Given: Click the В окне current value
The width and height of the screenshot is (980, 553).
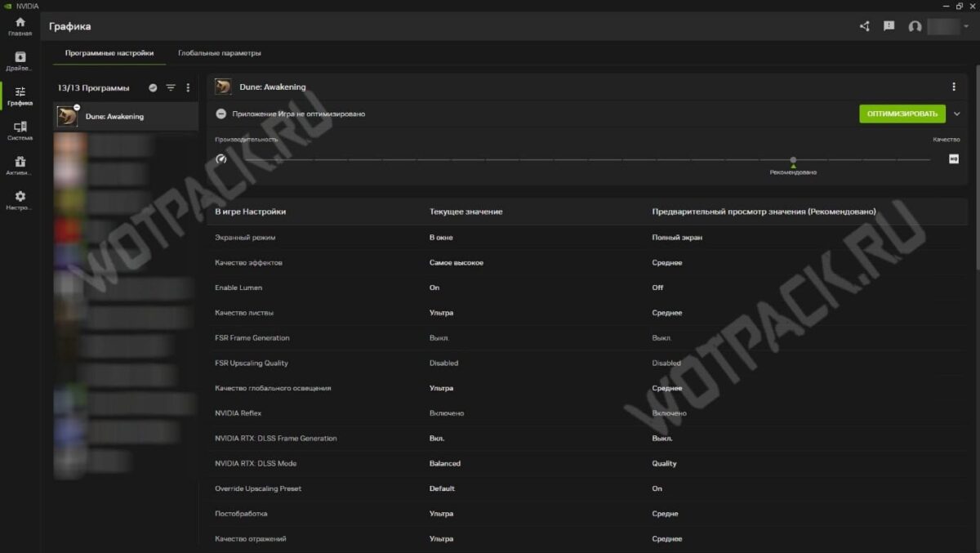Looking at the screenshot, I should (441, 238).
